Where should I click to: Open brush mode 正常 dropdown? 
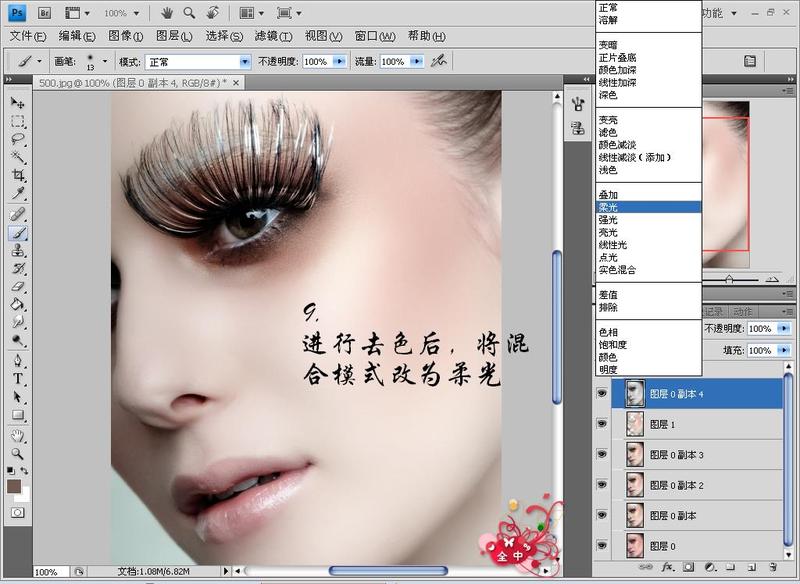pos(245,62)
